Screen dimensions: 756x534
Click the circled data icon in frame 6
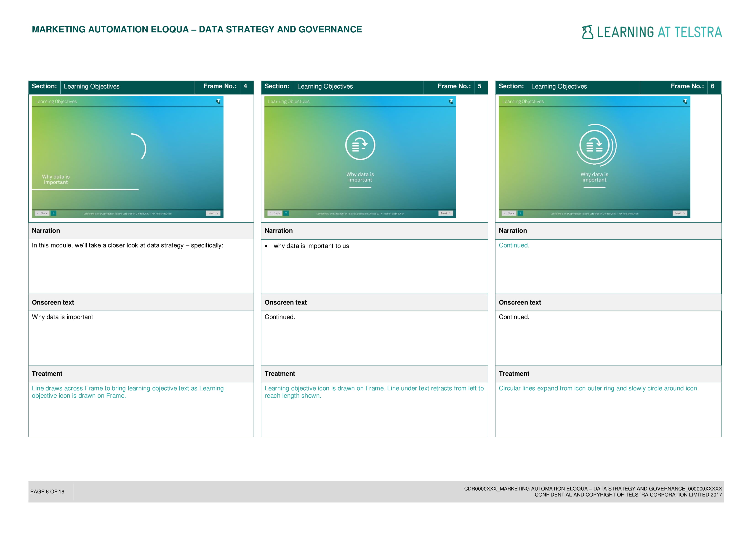[594, 145]
